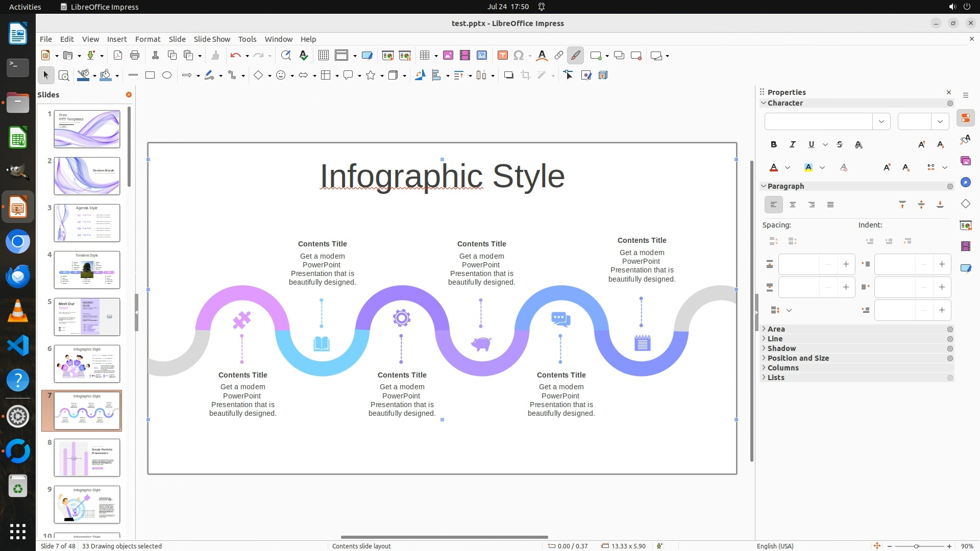Select the Ellipse drawing tool

167,76
